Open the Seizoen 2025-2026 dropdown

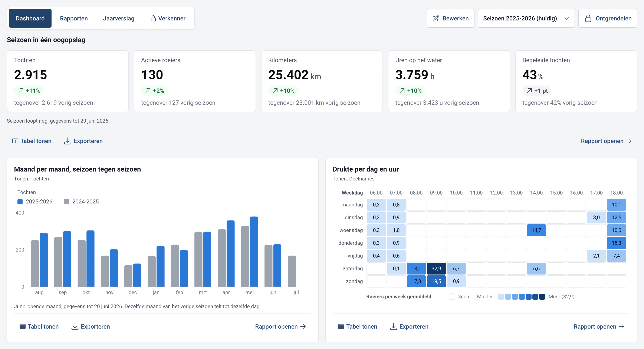tap(526, 19)
